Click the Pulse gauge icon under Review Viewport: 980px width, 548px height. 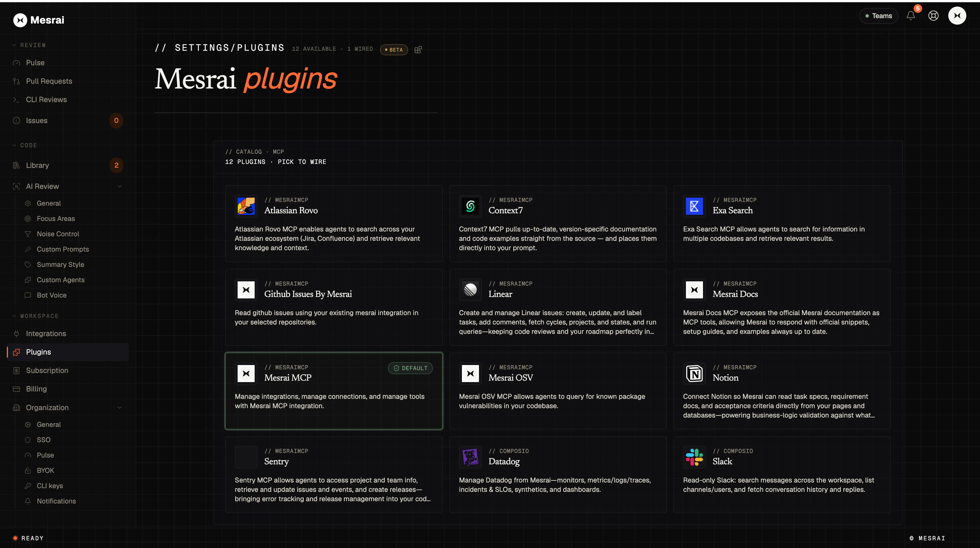[16, 63]
